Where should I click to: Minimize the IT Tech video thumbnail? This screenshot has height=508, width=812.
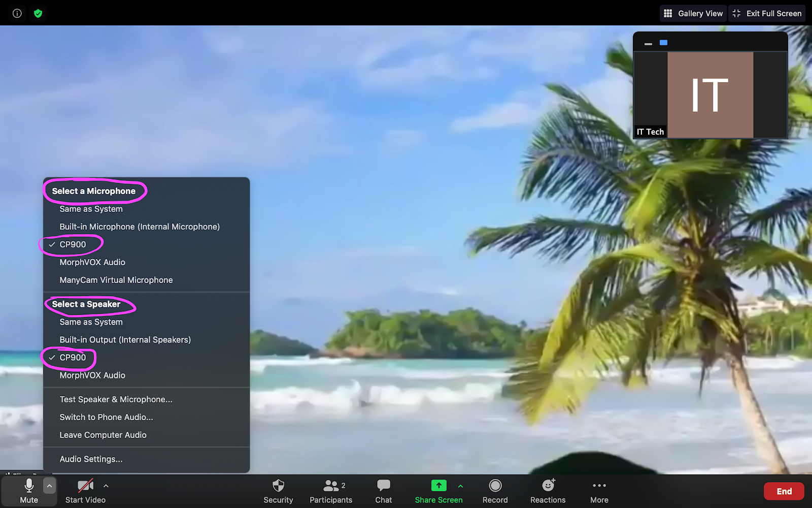pos(648,44)
